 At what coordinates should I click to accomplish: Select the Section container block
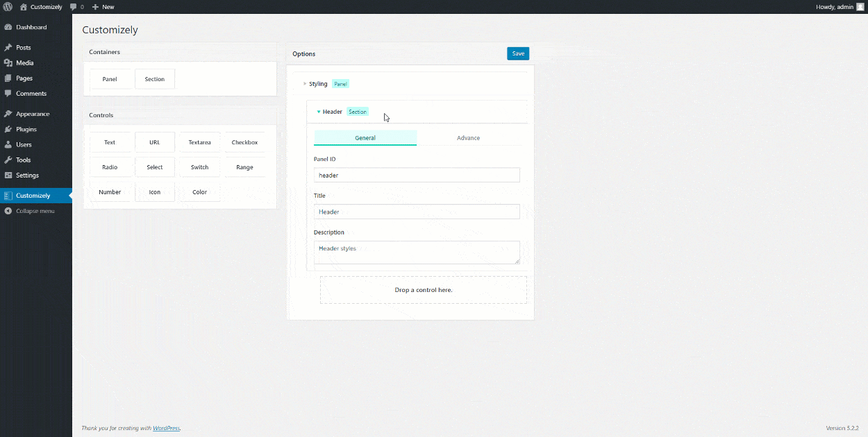155,79
